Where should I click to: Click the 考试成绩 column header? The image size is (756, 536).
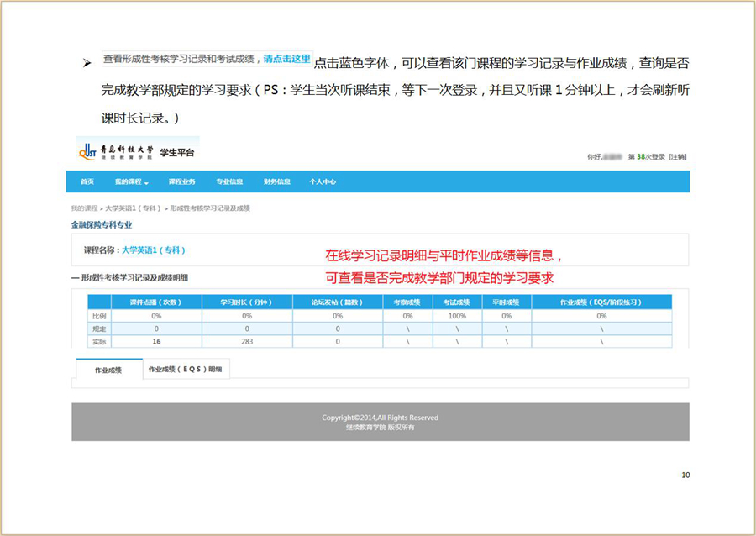(x=456, y=302)
